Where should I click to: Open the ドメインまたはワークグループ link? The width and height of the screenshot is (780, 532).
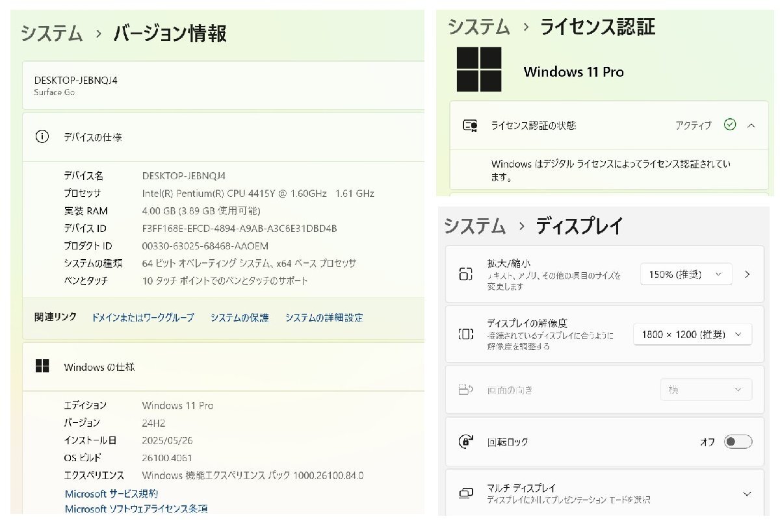click(x=142, y=318)
